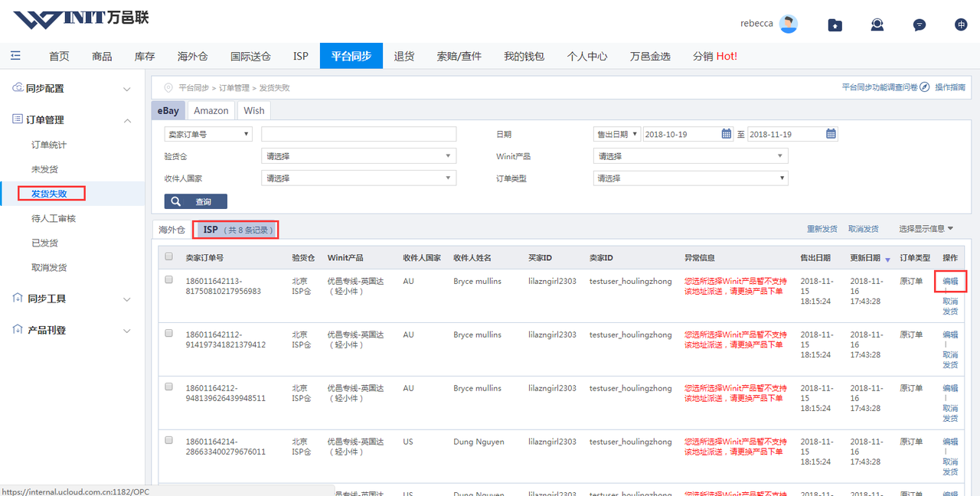Switch to the eBay platform tab

168,111
